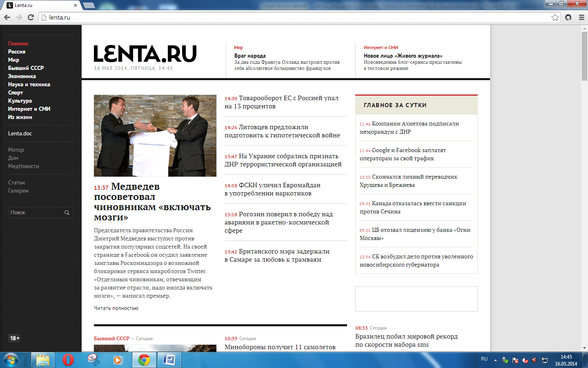Open Windows Explorer from the taskbar

click(x=42, y=360)
